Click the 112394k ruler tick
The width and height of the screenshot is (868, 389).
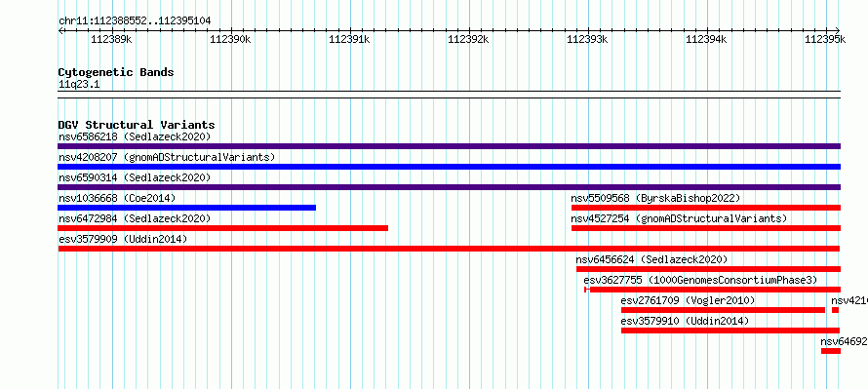pyautogui.click(x=707, y=39)
